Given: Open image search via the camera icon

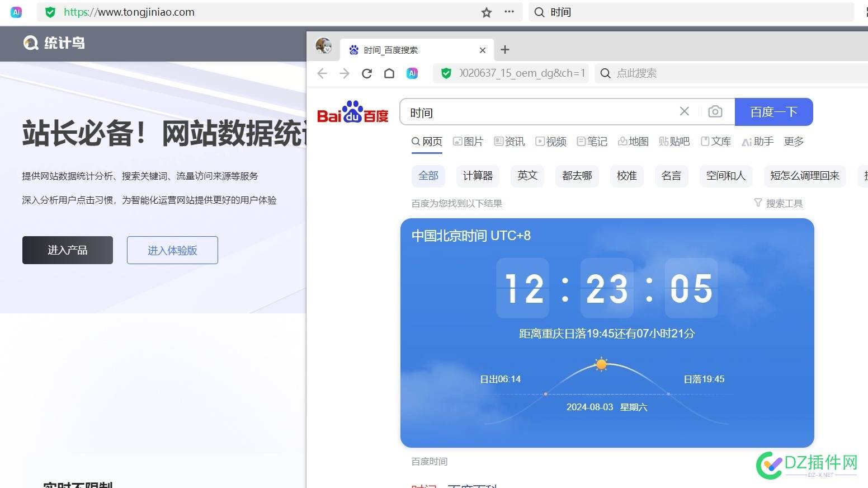Looking at the screenshot, I should tap(715, 112).
